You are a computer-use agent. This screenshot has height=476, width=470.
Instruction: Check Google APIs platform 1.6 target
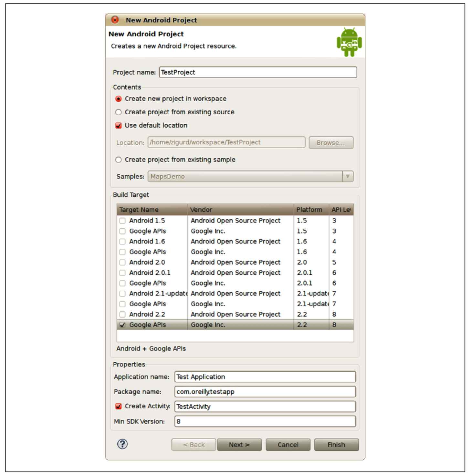[x=122, y=252]
